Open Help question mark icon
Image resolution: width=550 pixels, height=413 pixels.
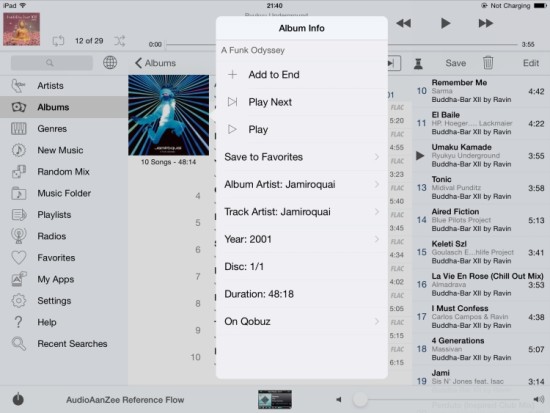click(18, 322)
